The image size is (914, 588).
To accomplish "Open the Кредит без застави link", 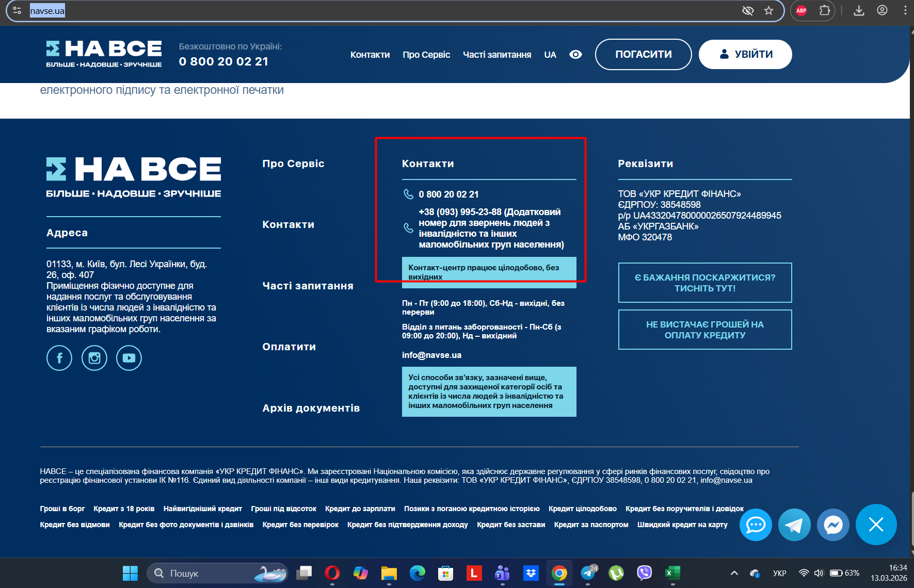I will click(511, 525).
